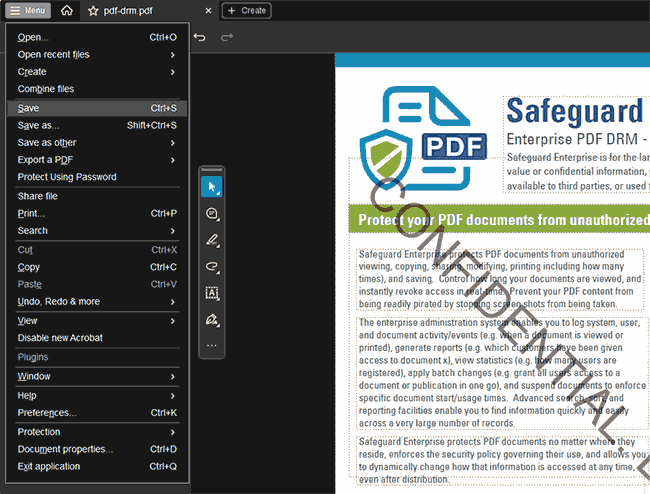
Task: Expand Open recent files submenu
Action: 97,55
